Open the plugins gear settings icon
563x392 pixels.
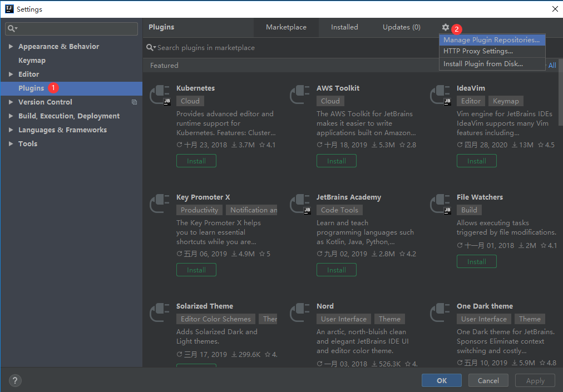tap(445, 27)
